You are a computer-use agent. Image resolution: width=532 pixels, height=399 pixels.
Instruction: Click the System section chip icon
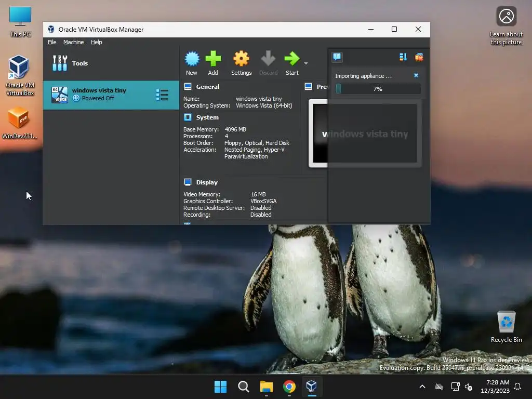188,117
